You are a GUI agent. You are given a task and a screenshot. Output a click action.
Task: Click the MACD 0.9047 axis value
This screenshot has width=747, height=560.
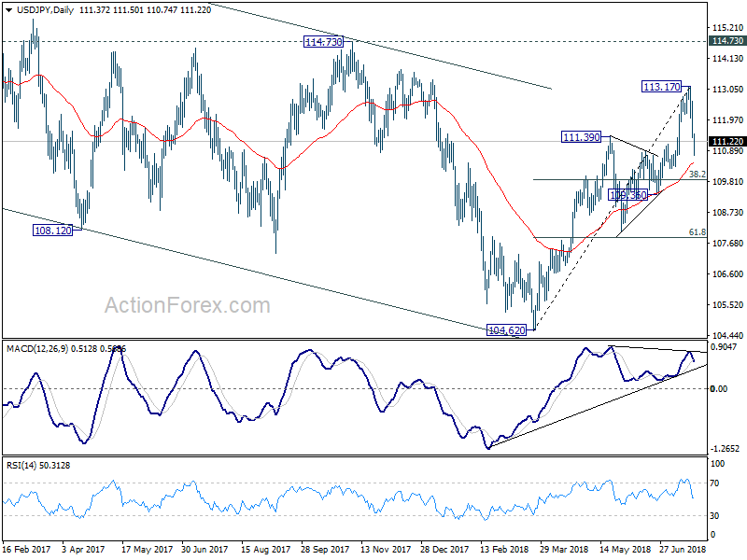[723, 347]
